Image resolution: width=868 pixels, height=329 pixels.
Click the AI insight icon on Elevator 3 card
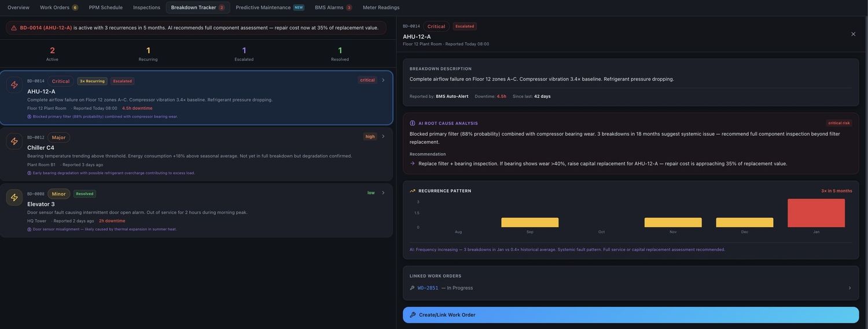point(30,230)
